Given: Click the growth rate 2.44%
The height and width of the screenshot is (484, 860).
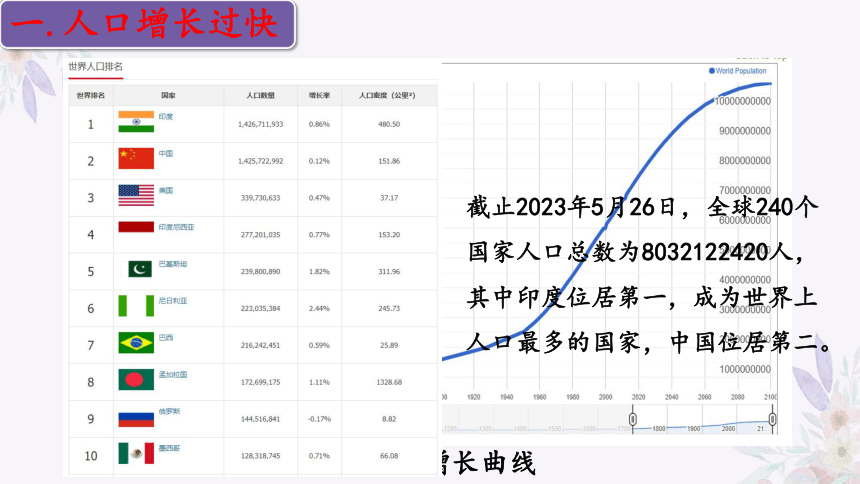Looking at the screenshot, I should pos(319,308).
